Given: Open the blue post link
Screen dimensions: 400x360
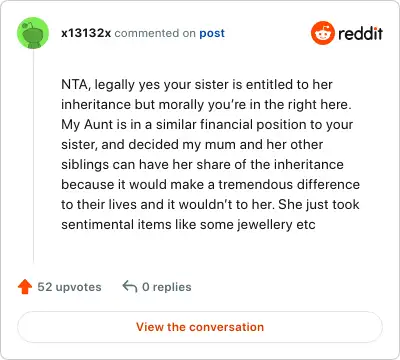Looking at the screenshot, I should pos(212,33).
